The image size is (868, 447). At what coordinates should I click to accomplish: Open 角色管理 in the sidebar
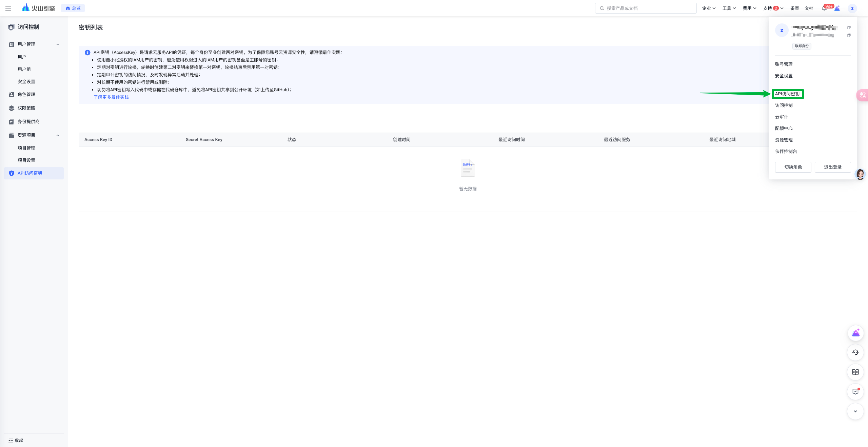pos(26,95)
